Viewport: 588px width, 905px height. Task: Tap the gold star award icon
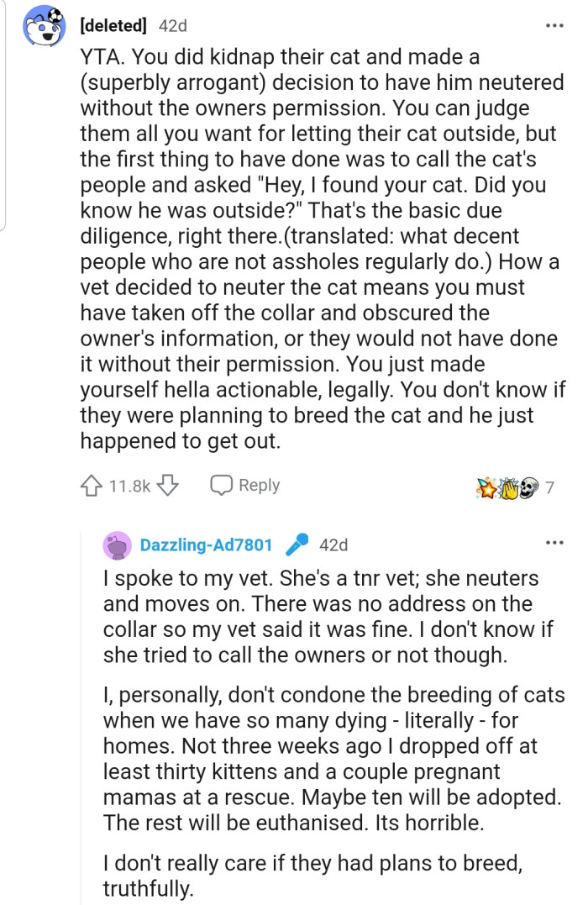click(487, 487)
